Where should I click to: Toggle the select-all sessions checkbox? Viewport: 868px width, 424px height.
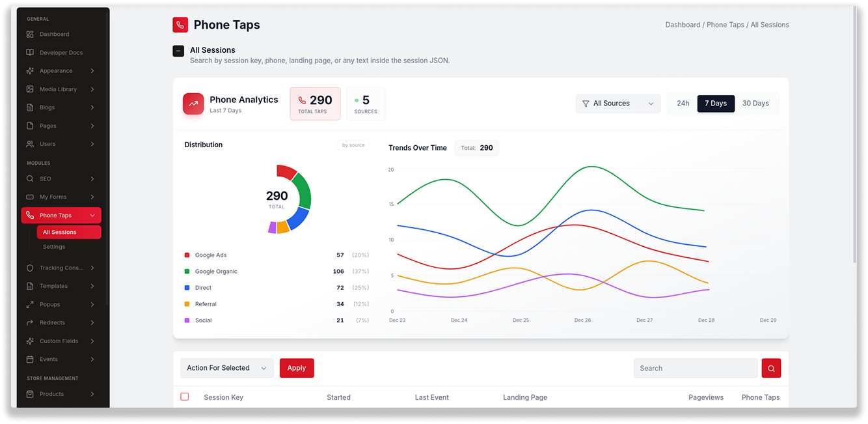click(x=185, y=397)
